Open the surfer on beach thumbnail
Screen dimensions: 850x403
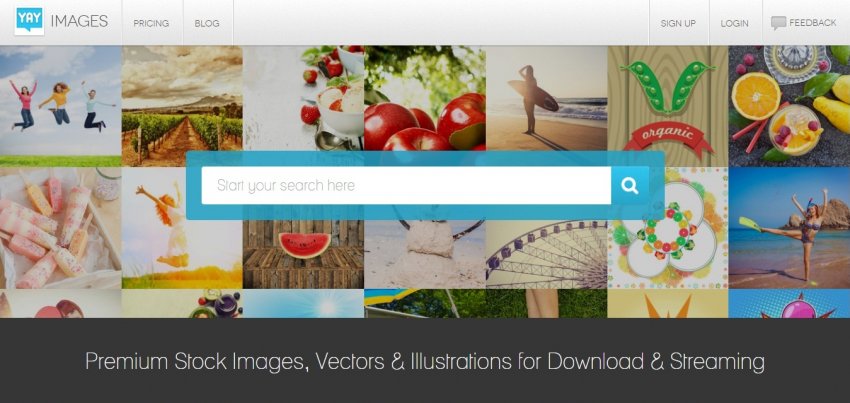[546, 98]
